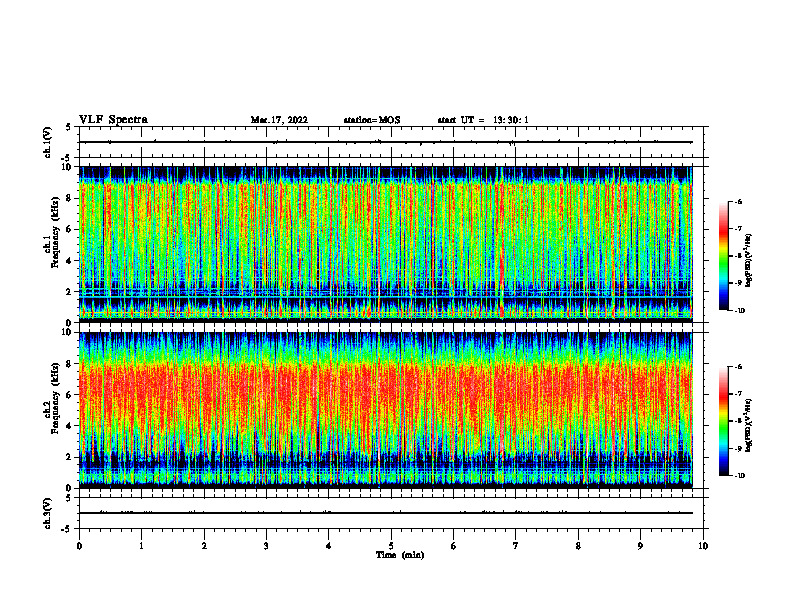Click the "-10" label on ch.1 colorbar
This screenshot has height=612, width=792.
[x=739, y=311]
